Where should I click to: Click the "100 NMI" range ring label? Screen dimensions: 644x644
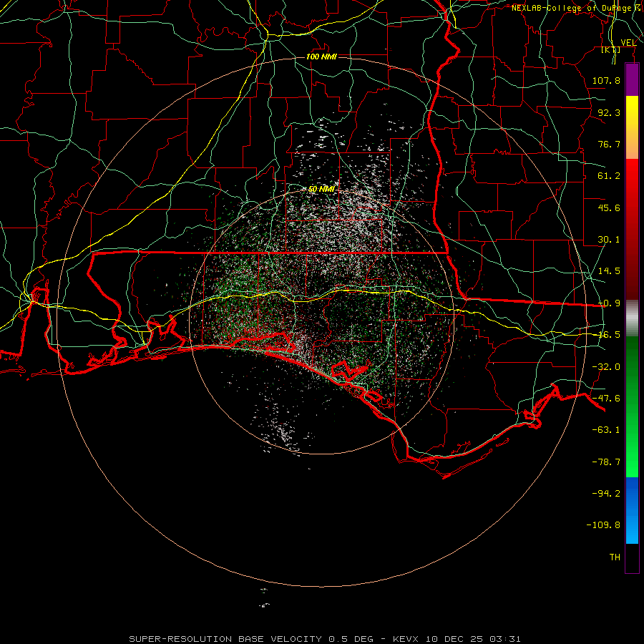[x=321, y=57]
